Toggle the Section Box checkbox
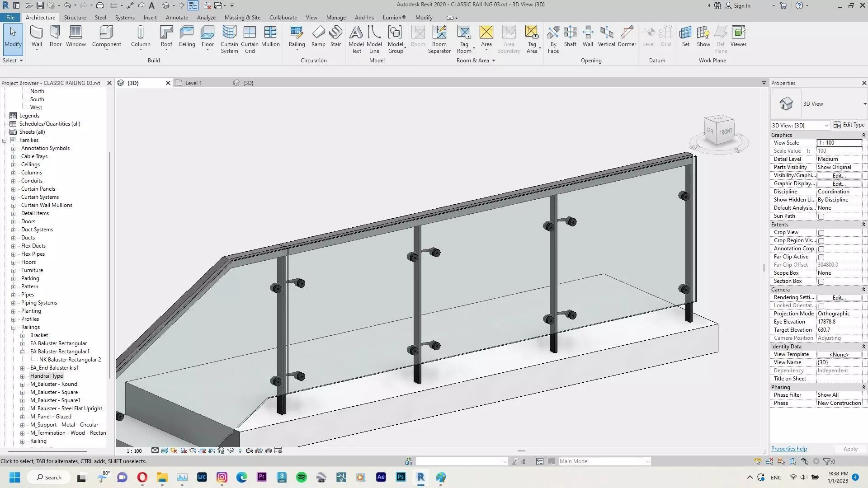This screenshot has height=488, width=868. point(821,282)
